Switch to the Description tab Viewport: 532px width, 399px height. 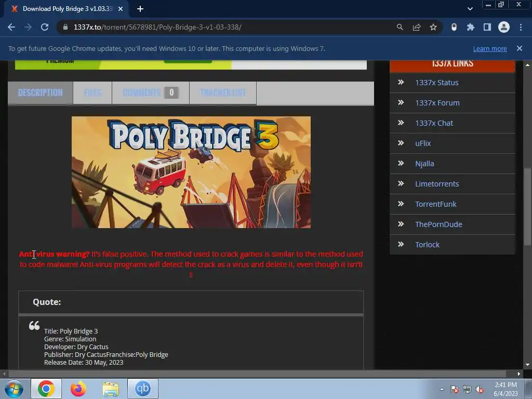point(41,92)
